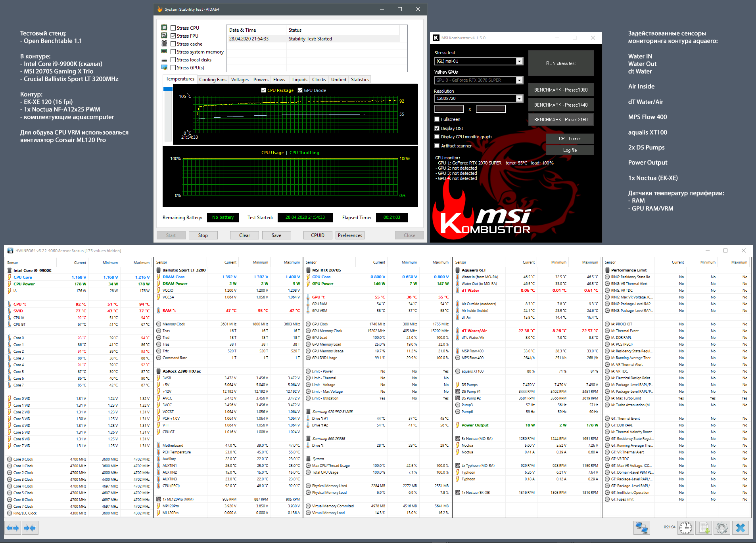Enable the Stress GPU(s) checkbox

point(173,67)
